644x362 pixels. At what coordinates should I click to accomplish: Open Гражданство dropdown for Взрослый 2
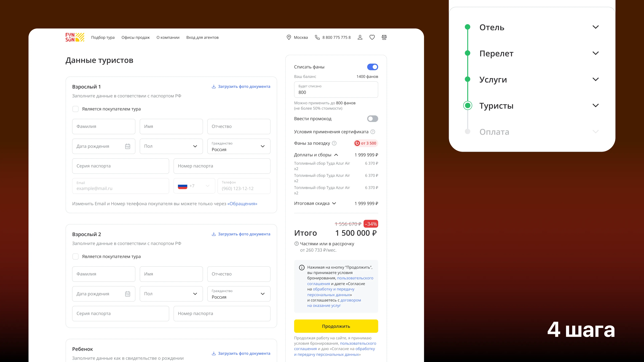[239, 294]
